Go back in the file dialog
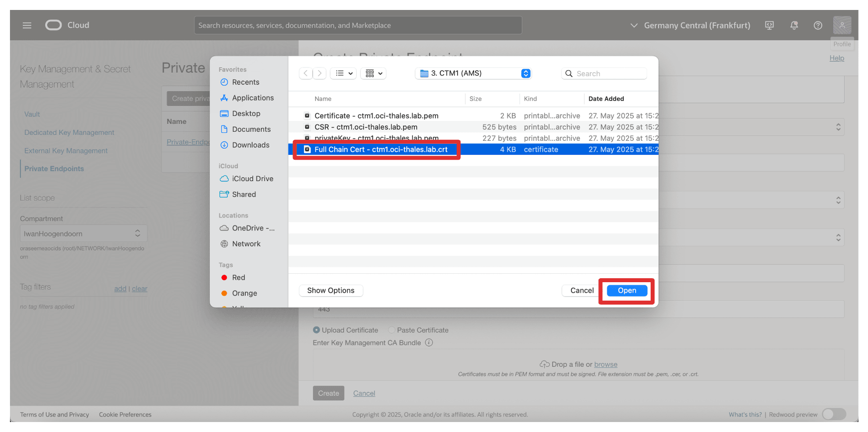 (306, 73)
